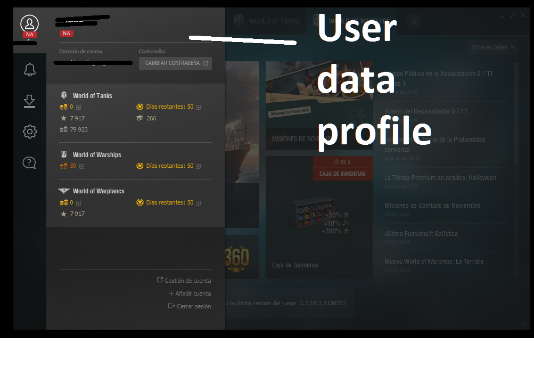Screen dimensions: 534x392
Task: Click World of Warships gold value 59
Action: coord(73,166)
